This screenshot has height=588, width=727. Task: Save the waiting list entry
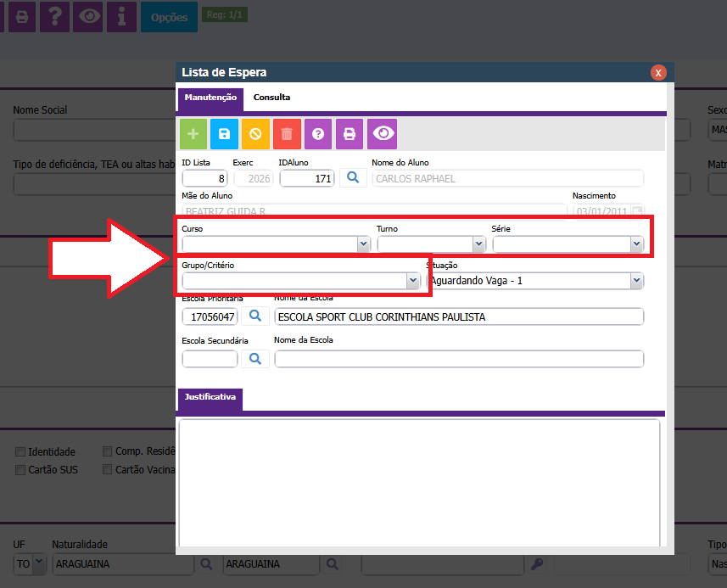(225, 134)
